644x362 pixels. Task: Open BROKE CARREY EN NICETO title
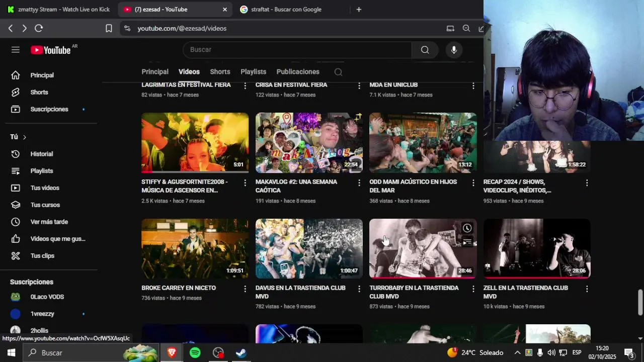[x=179, y=288]
